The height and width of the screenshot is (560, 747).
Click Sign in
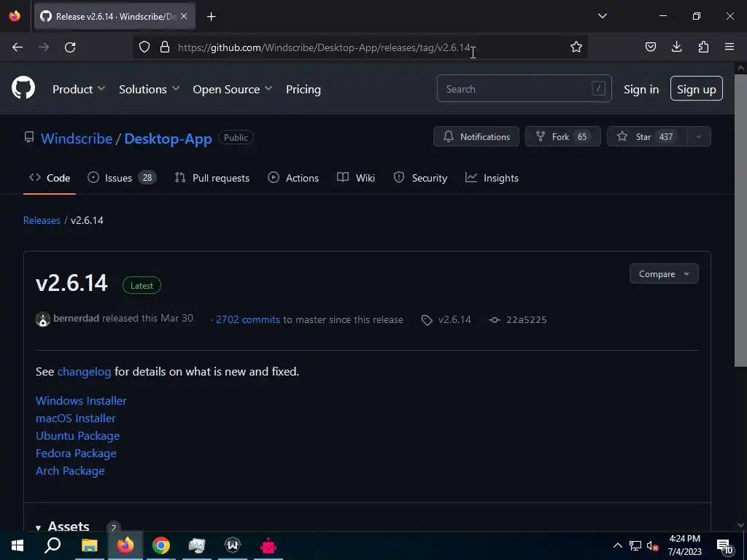tap(641, 89)
